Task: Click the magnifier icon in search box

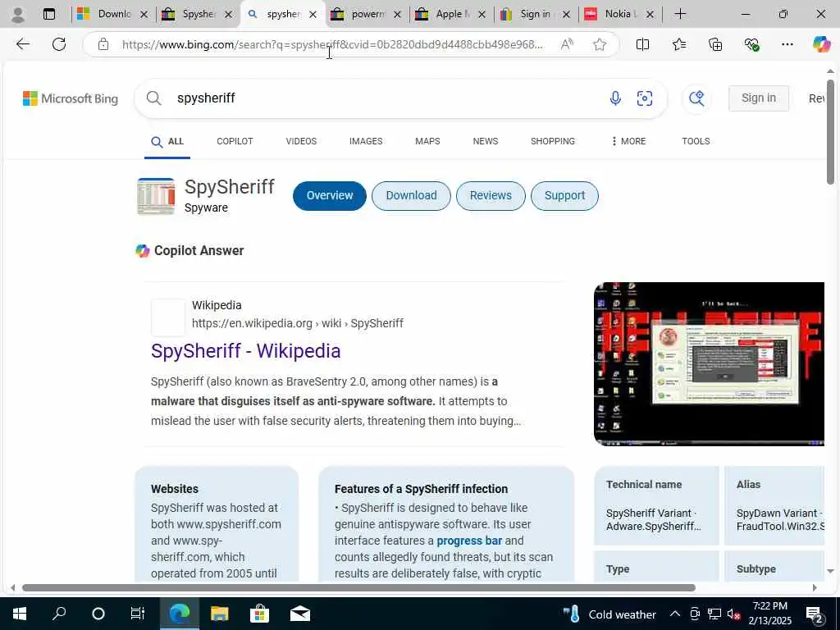Action: 153,98
